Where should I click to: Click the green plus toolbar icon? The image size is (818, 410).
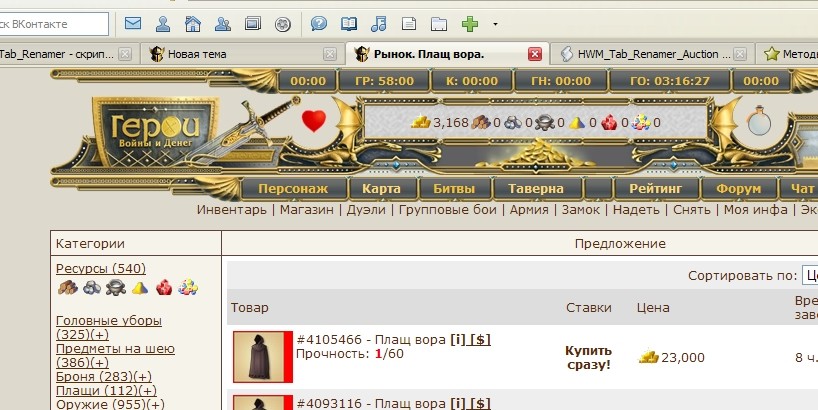click(x=470, y=24)
